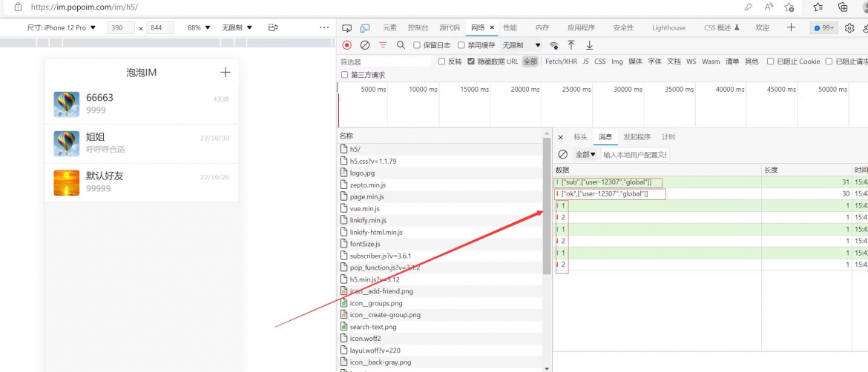
Task: Close the 网络 DevTools tab
Action: [492, 27]
